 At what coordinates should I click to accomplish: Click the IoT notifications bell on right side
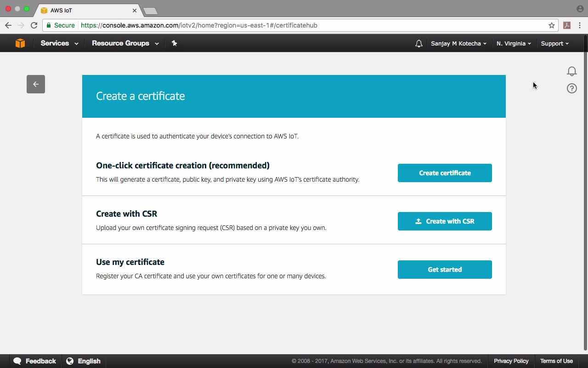(571, 71)
